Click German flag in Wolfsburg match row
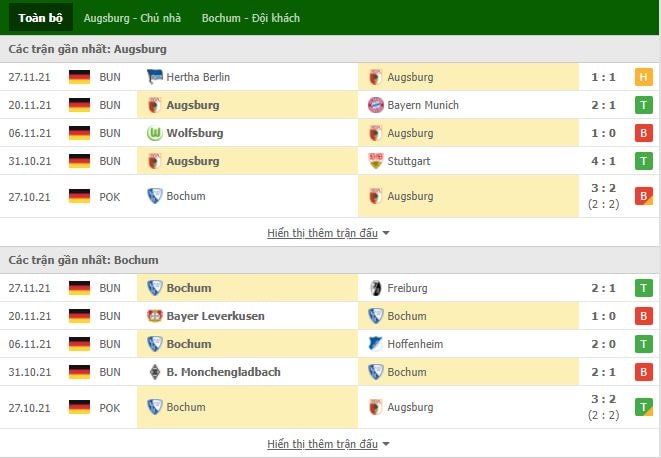Screen dimensions: 661x458 point(79,133)
